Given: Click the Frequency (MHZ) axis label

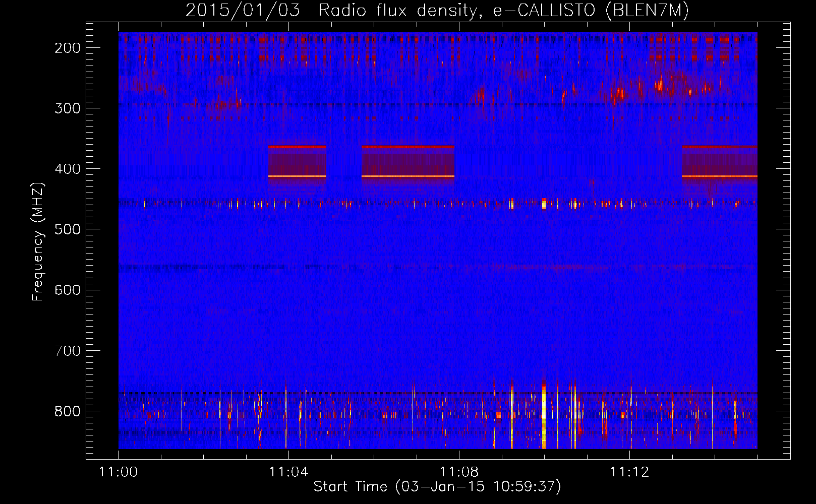Looking at the screenshot, I should tap(38, 242).
